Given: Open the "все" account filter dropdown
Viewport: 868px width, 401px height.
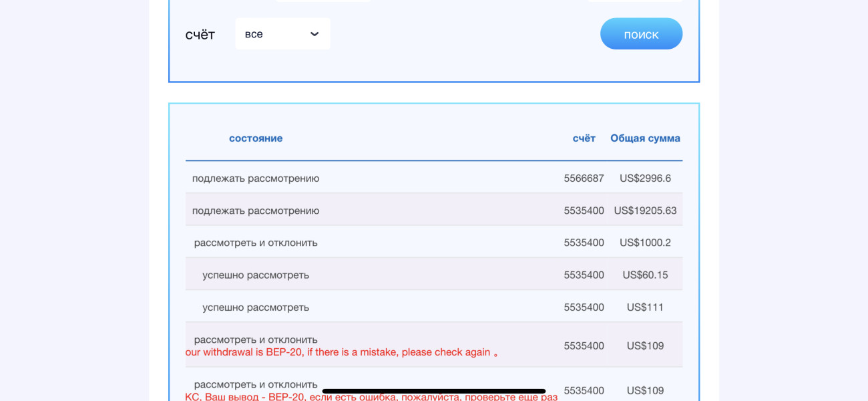Looking at the screenshot, I should point(282,34).
